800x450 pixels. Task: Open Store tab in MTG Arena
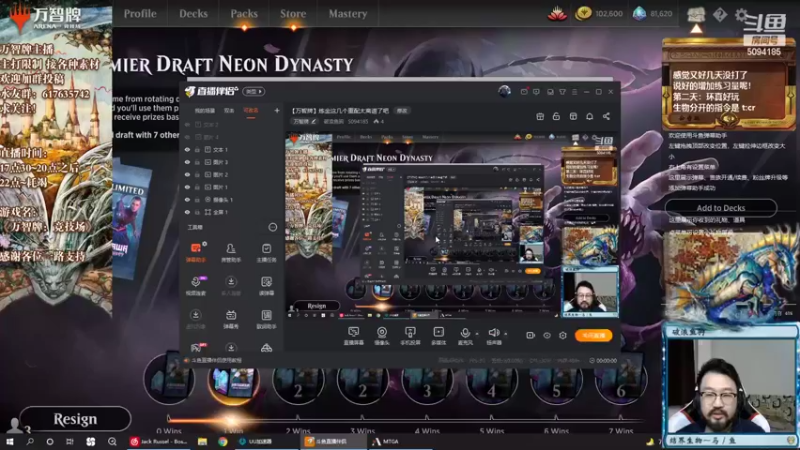coord(293,14)
